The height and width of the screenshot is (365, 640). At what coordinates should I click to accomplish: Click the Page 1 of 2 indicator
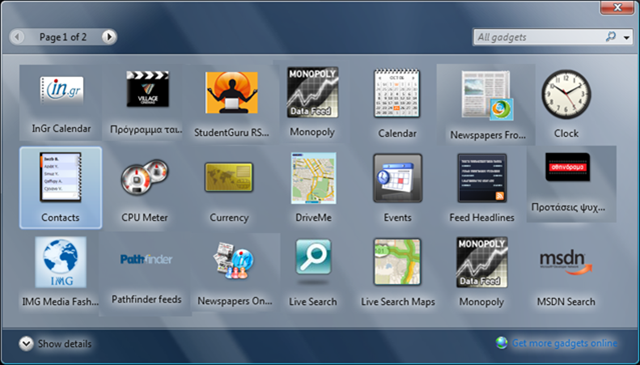pyautogui.click(x=63, y=37)
